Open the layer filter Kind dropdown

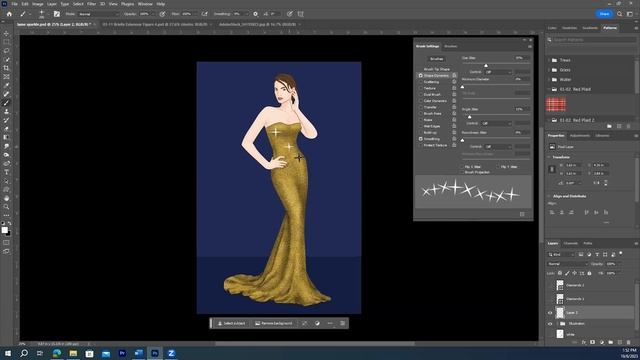pos(561,254)
